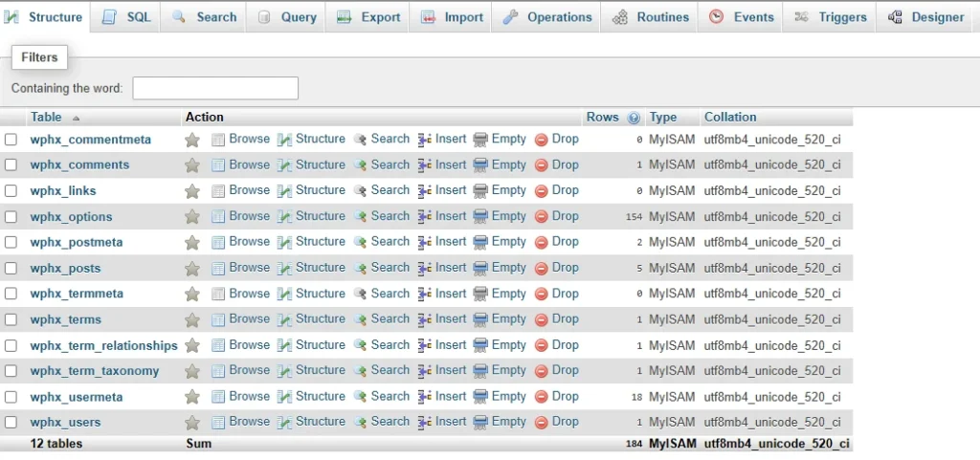Screen dimensions: 980x460
Task: Open the wphx_term_taxonomy table name link
Action: (95, 371)
